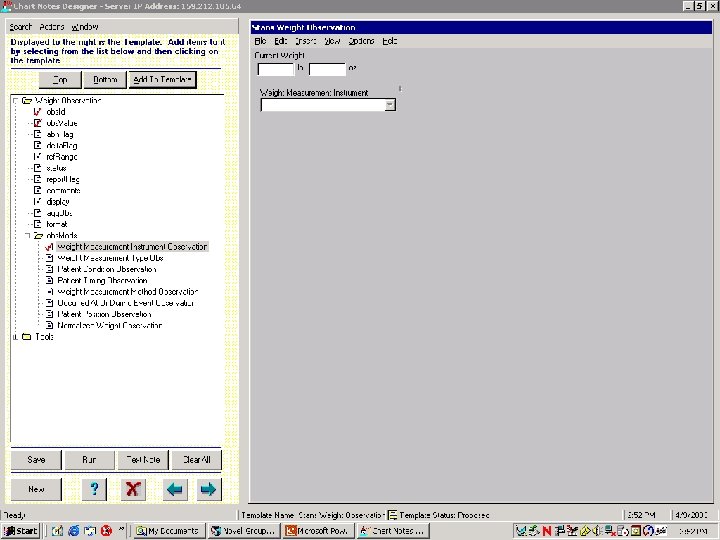Open the Actions menu
Image resolution: width=720 pixels, height=540 pixels.
click(x=51, y=27)
